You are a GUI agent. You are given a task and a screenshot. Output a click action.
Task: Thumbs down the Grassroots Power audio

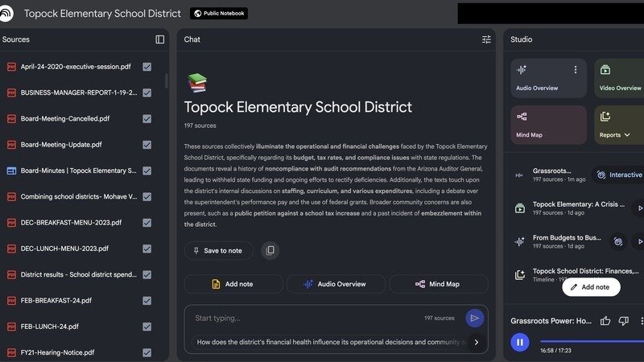[x=623, y=321]
